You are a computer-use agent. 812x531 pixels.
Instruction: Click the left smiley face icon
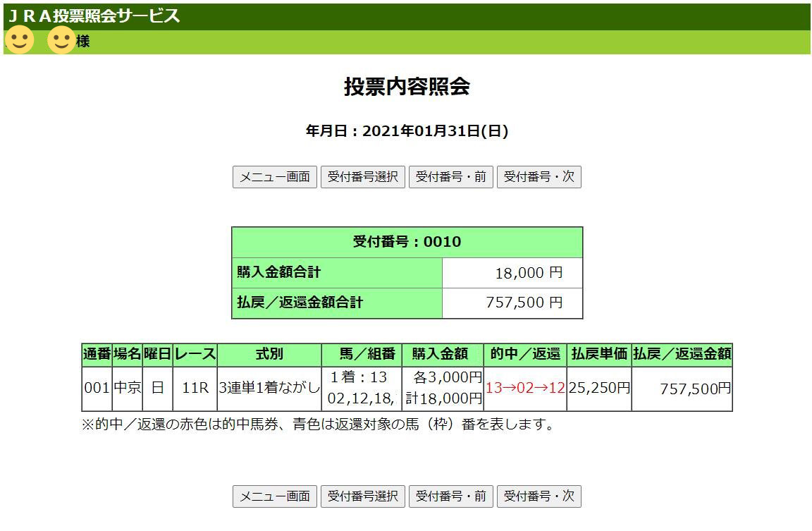click(19, 40)
